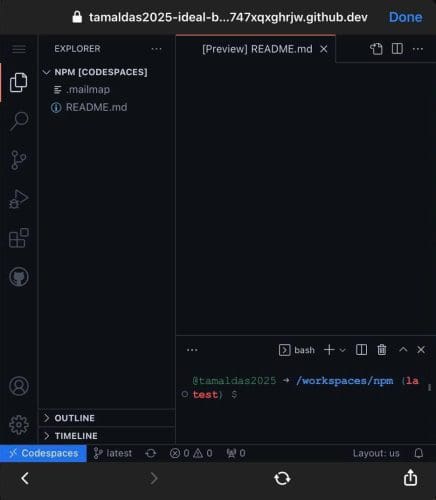
Task: Open the Explorer view in activity bar
Action: pyautogui.click(x=19, y=82)
